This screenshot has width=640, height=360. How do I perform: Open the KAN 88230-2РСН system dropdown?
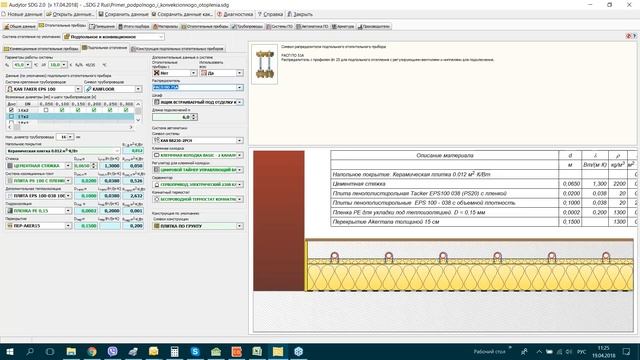(240, 140)
